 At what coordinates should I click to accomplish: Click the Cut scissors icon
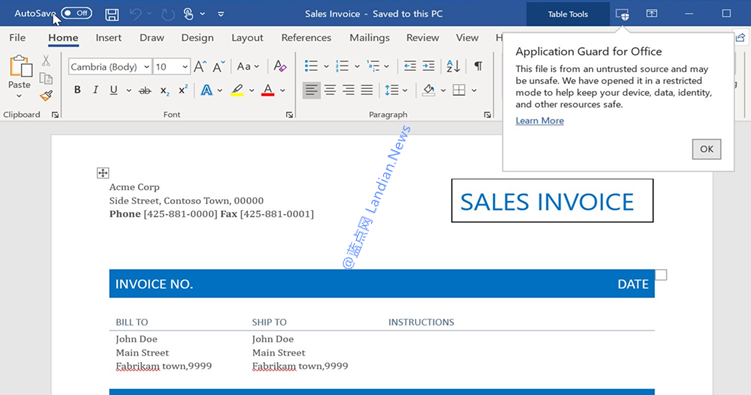coord(46,60)
